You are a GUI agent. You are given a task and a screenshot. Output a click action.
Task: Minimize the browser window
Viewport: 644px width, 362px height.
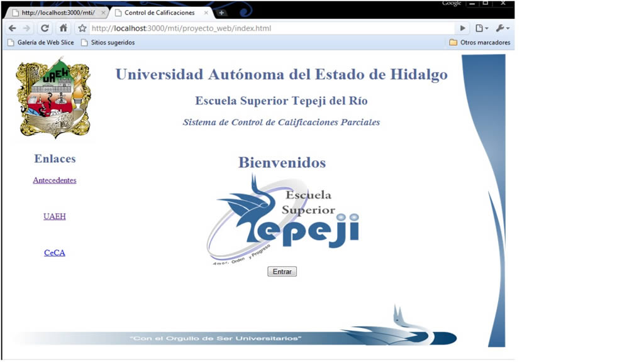[472, 3]
